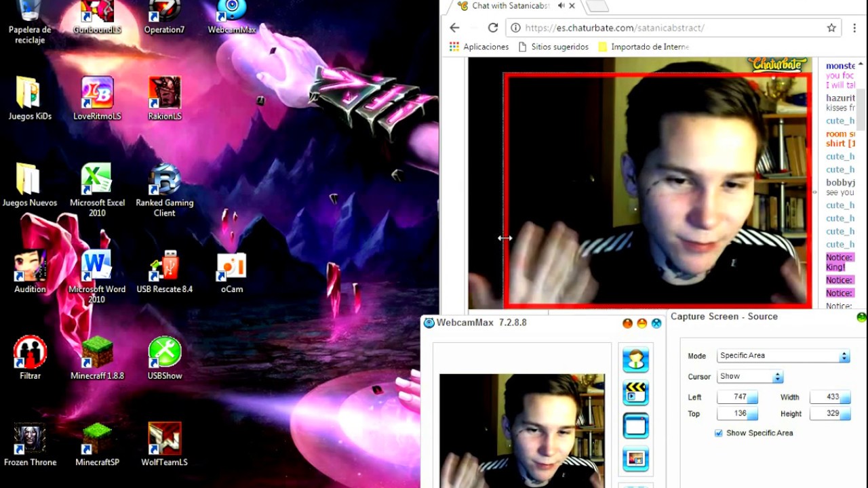Open the LoveRitmoLS shortcut
868x488 pixels.
[97, 98]
